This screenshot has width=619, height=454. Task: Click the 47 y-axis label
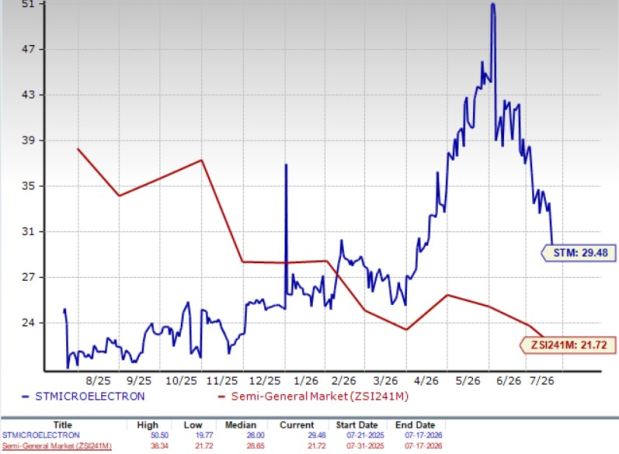(28, 49)
